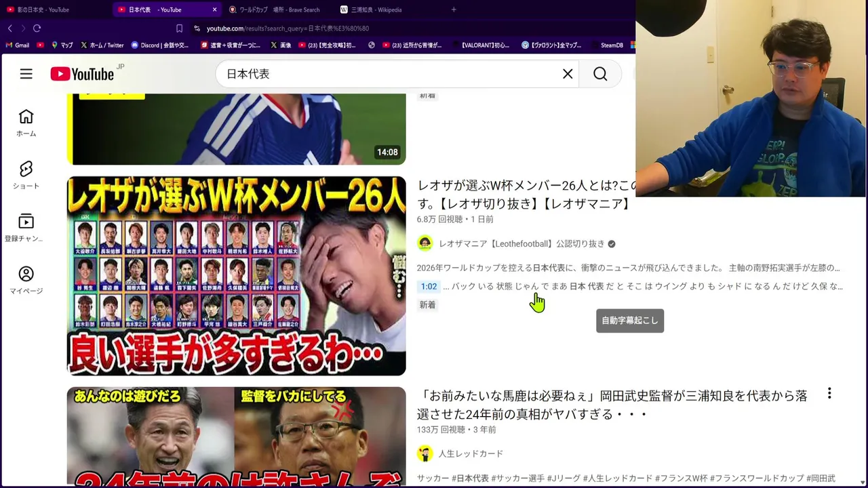Visit the レオザマニア【Leothefootball】公認切り抜き channel name
This screenshot has width=868, height=488.
tap(521, 243)
